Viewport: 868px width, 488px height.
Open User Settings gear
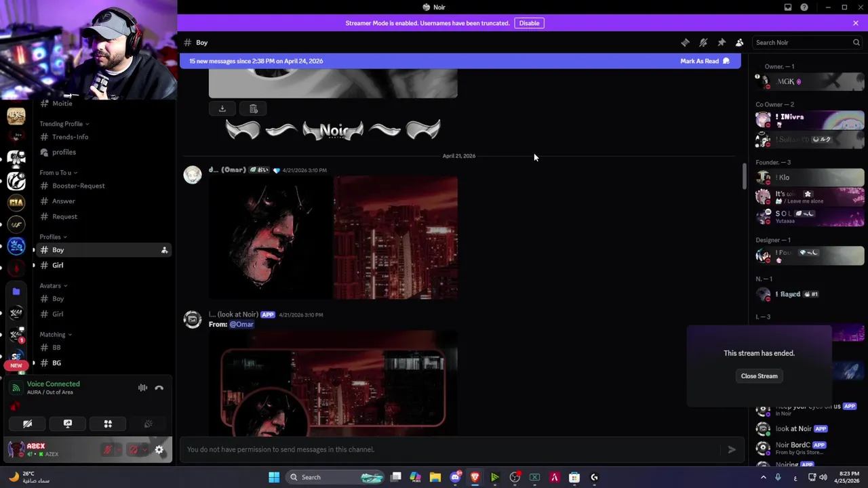[x=159, y=449]
